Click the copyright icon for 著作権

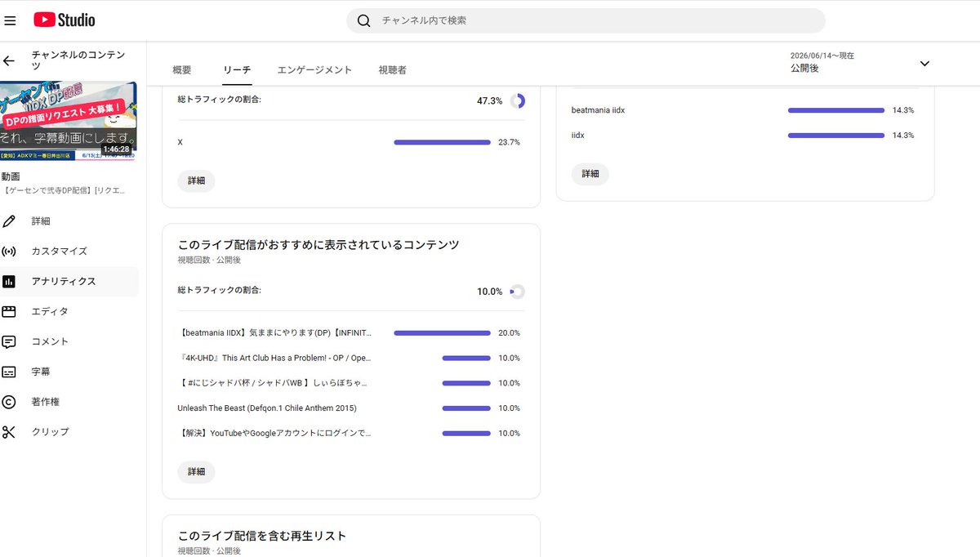tap(9, 402)
